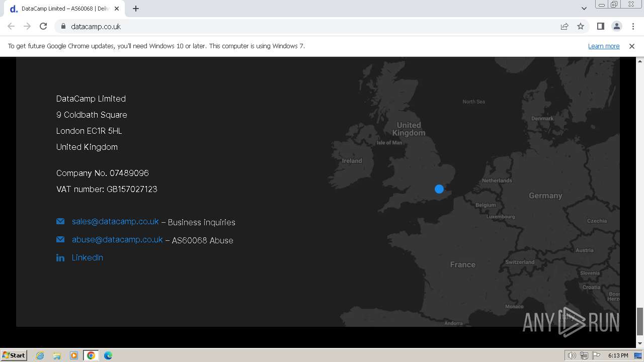Switch to the Chrome taskbar icon
The image size is (644, 362).
pos(91,355)
